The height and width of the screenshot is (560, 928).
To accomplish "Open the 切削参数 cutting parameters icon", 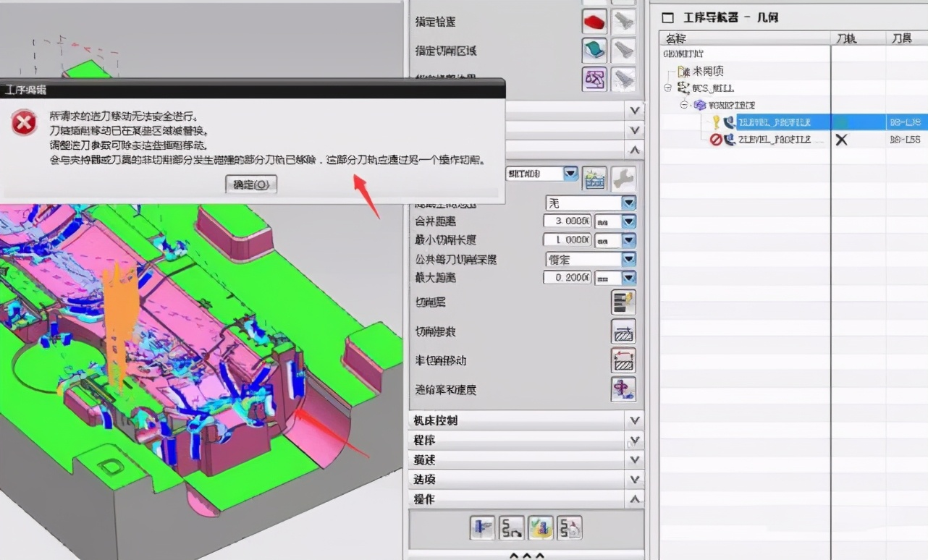I will [623, 331].
